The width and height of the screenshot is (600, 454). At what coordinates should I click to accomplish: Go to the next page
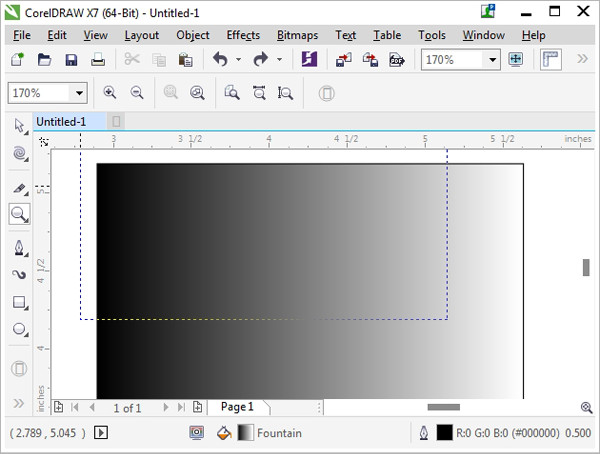[166, 407]
